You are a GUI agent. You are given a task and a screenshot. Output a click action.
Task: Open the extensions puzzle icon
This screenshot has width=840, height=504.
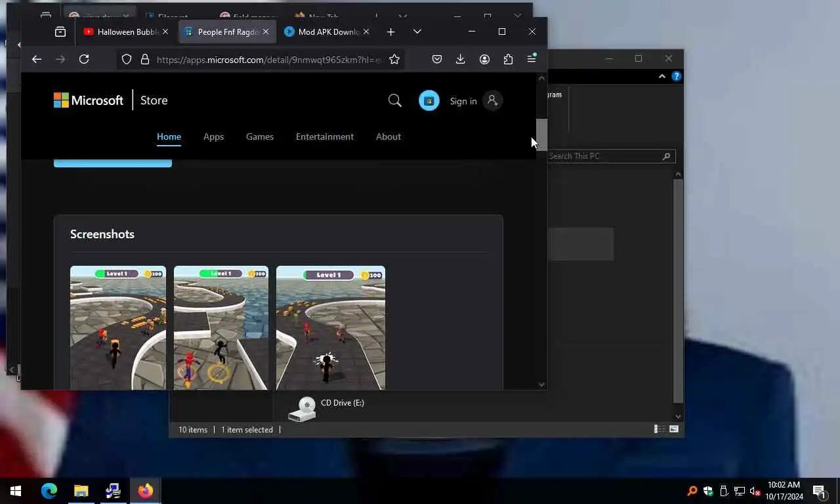click(508, 59)
